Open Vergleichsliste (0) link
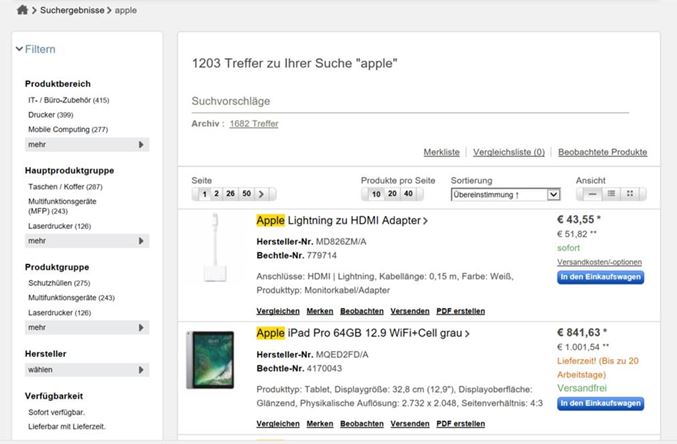The width and height of the screenshot is (677, 444). click(x=509, y=152)
